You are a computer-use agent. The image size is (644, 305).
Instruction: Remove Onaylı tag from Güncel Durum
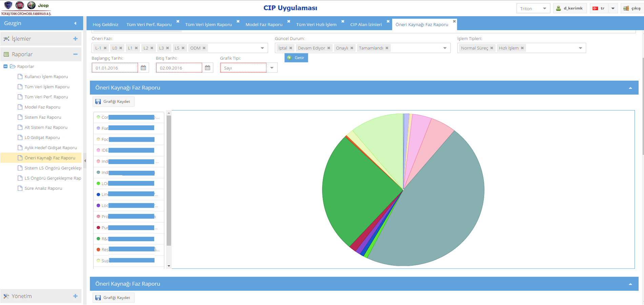[x=352, y=48]
